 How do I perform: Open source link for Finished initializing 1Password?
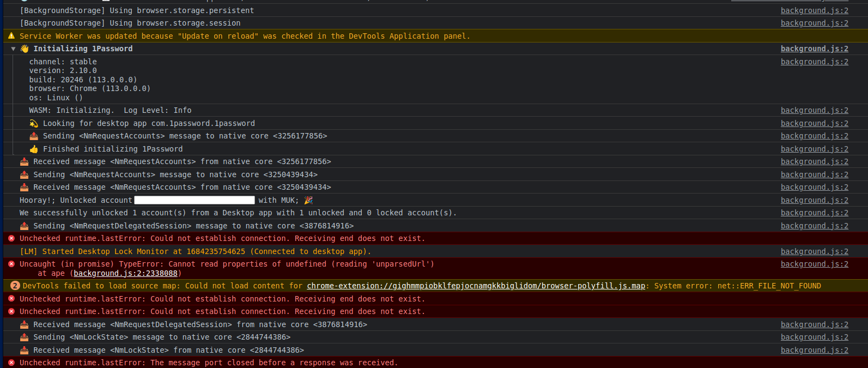point(814,149)
